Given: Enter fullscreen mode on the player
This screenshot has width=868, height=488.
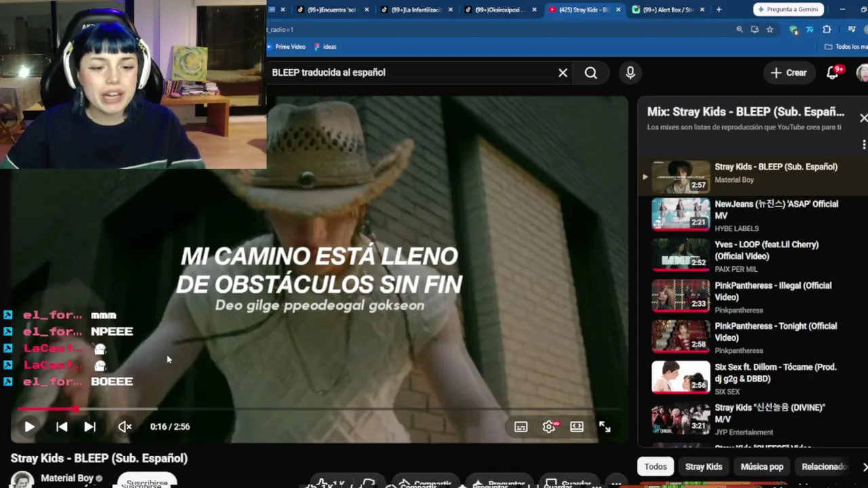Looking at the screenshot, I should pyautogui.click(x=605, y=427).
